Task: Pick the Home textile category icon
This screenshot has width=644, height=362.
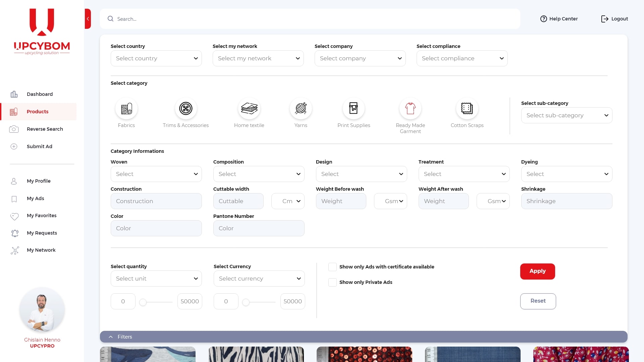Action: pos(249,109)
